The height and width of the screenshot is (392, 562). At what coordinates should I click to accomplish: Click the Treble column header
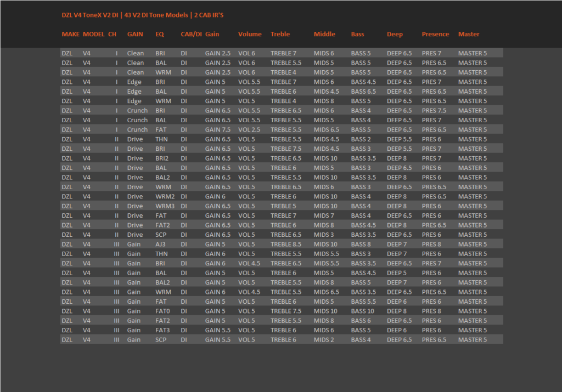(x=280, y=34)
